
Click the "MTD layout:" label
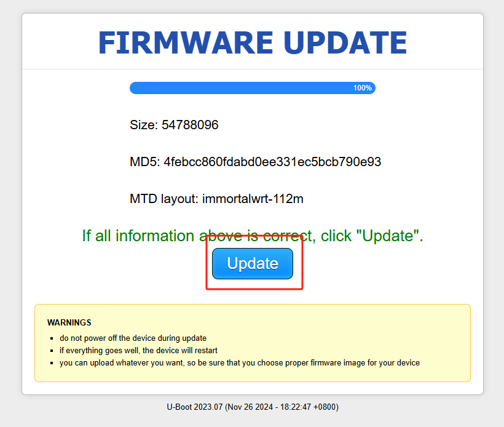pyautogui.click(x=164, y=199)
